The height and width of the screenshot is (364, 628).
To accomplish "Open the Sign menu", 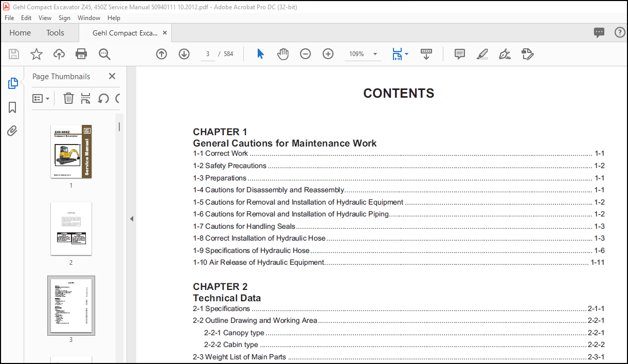I will (x=64, y=17).
